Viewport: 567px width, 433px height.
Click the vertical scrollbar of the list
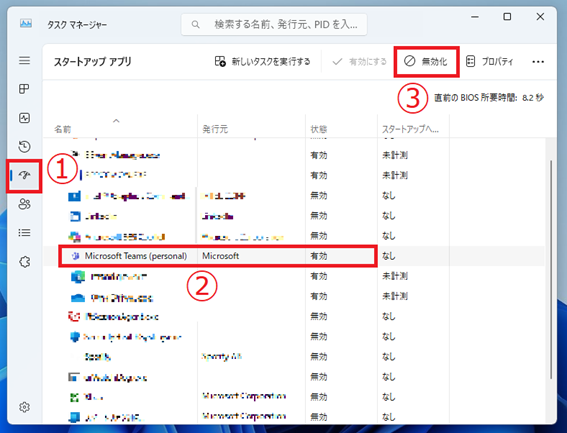(551, 269)
